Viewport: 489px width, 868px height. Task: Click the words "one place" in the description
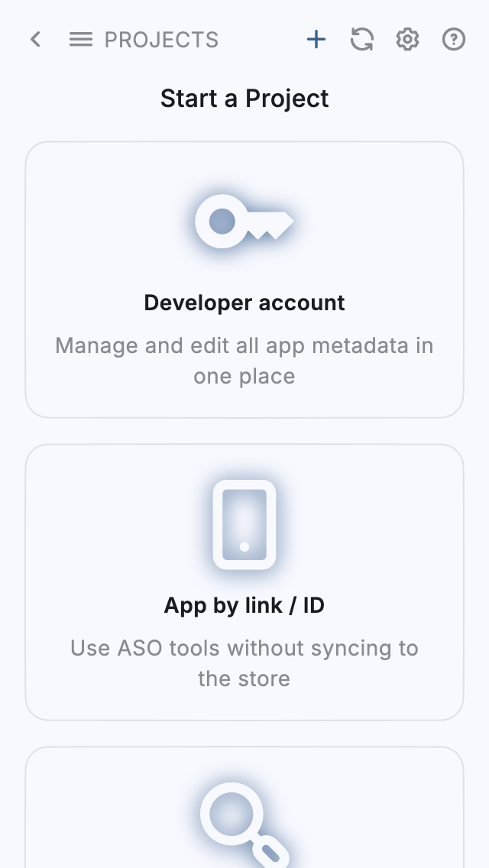(244, 377)
